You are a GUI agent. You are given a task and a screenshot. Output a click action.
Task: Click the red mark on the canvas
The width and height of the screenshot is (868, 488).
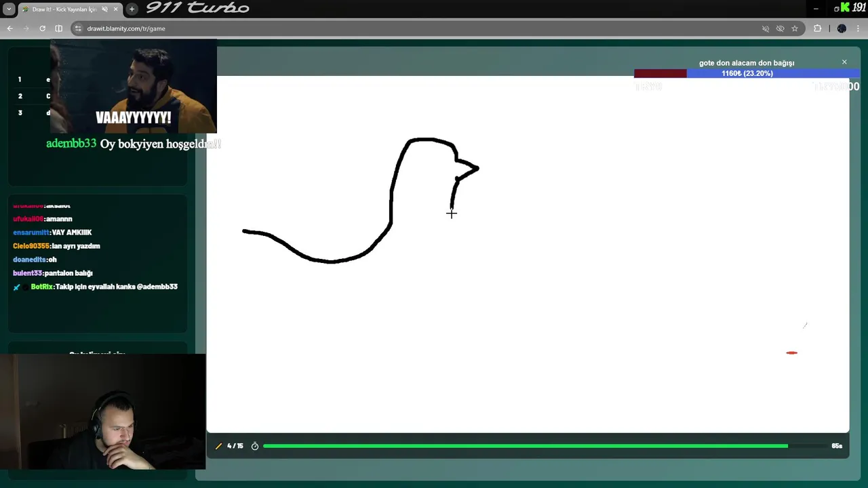click(x=791, y=352)
